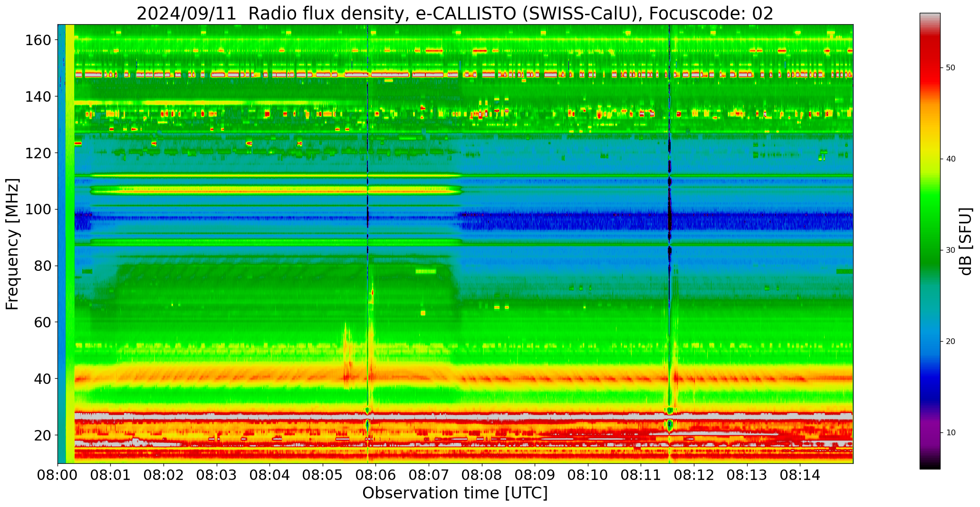Click the 08:09 time tick label

pyautogui.click(x=535, y=475)
